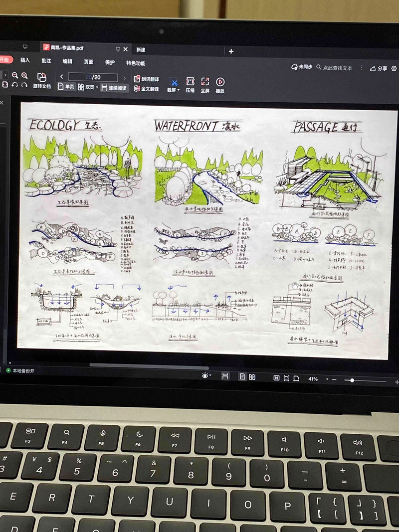
Task: Click the monitor icon left of PDF tab
Action: tap(25, 46)
